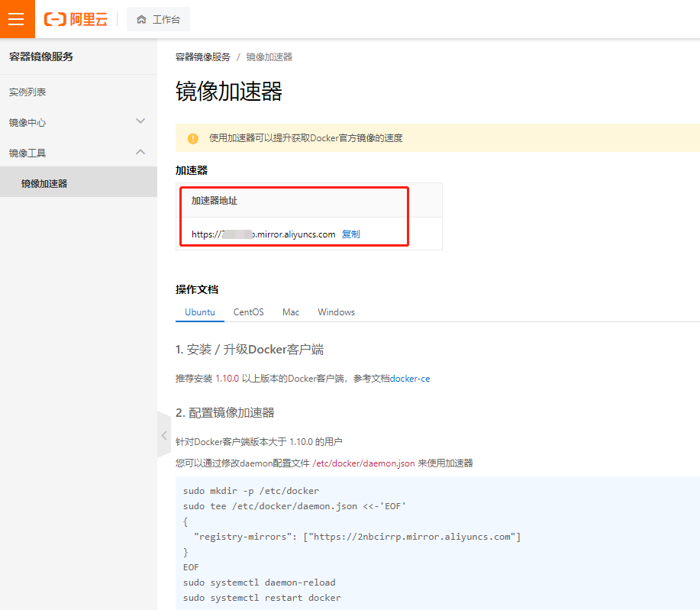The width and height of the screenshot is (700, 610).
Task: Open 镜像工具 sidebar menu
Action: 79,153
